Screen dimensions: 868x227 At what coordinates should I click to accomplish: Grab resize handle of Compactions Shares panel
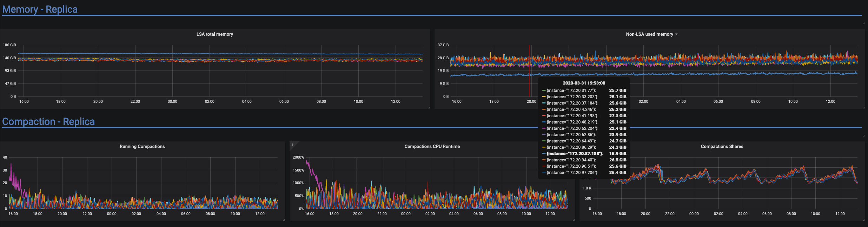[x=863, y=220]
